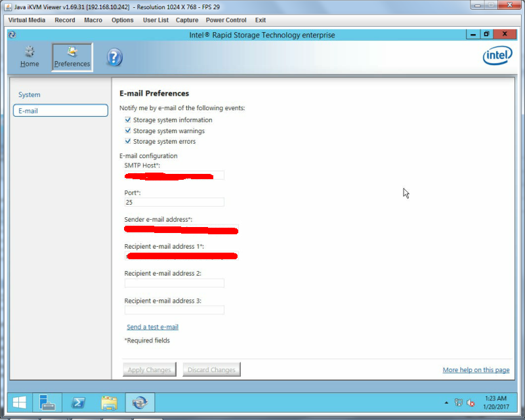Open the Virtual Media menu
525x420 pixels.
(x=27, y=20)
